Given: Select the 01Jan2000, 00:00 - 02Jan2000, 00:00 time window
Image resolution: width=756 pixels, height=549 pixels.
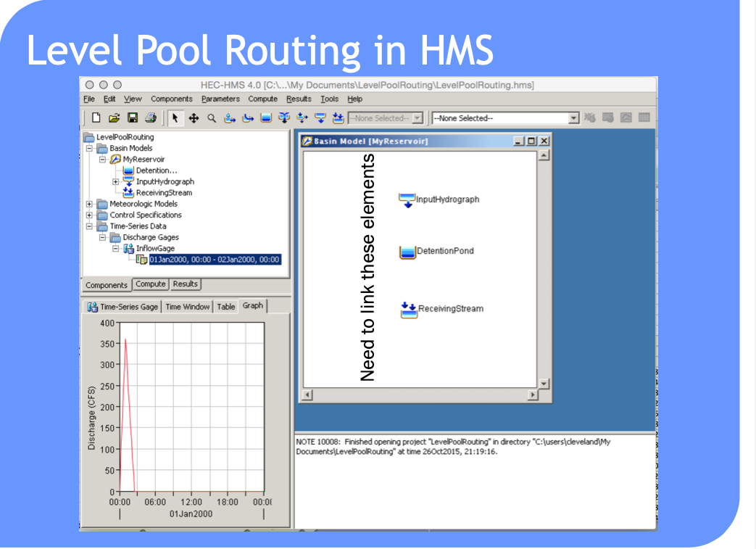Looking at the screenshot, I should (x=215, y=260).
